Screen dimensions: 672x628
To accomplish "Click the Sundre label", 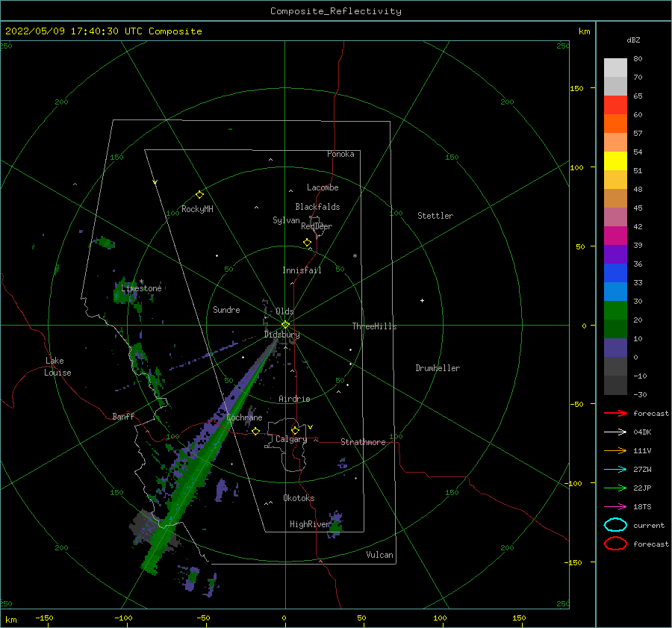I will point(226,310).
